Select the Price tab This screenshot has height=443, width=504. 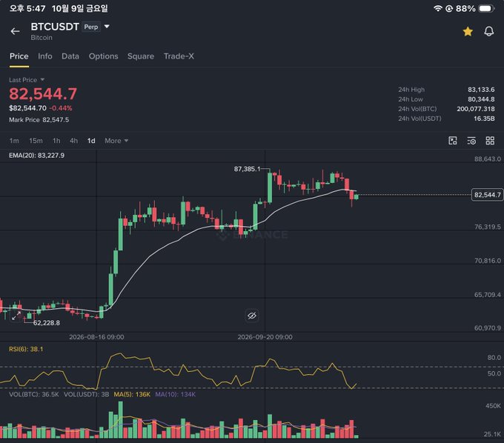(x=19, y=56)
